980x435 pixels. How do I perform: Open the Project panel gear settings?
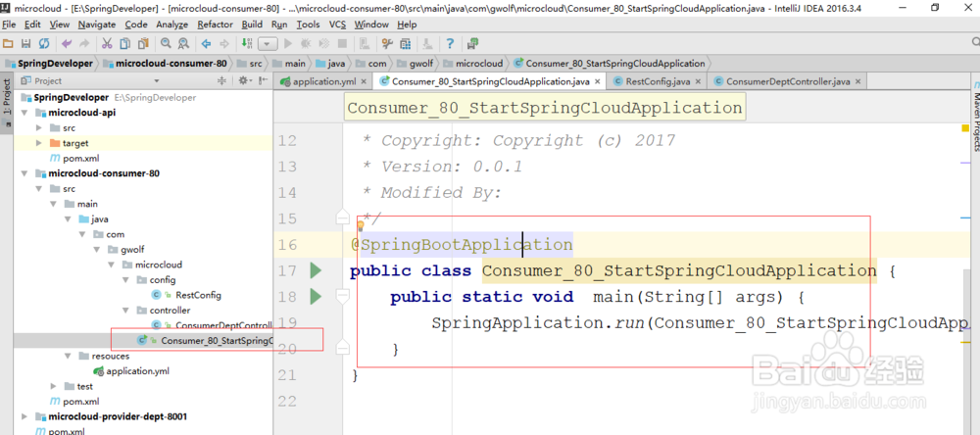pyautogui.click(x=244, y=81)
